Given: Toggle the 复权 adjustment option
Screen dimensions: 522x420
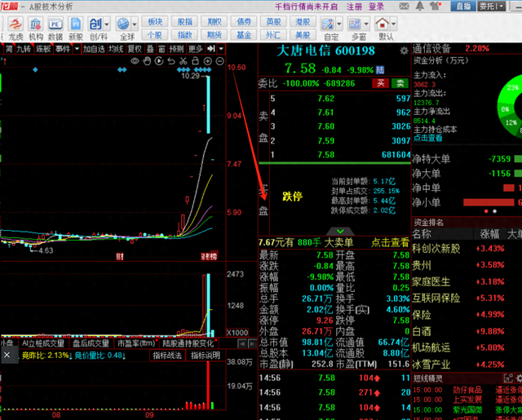Looking at the screenshot, I should 135,49.
